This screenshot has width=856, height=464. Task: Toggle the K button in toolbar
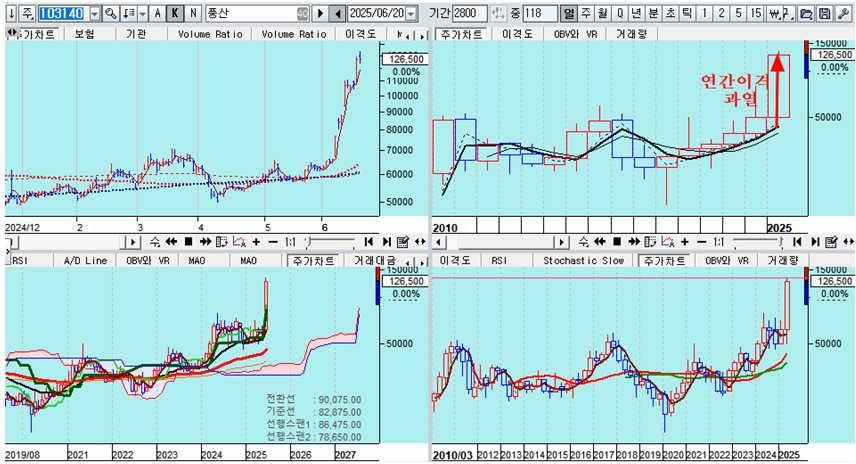tap(175, 14)
